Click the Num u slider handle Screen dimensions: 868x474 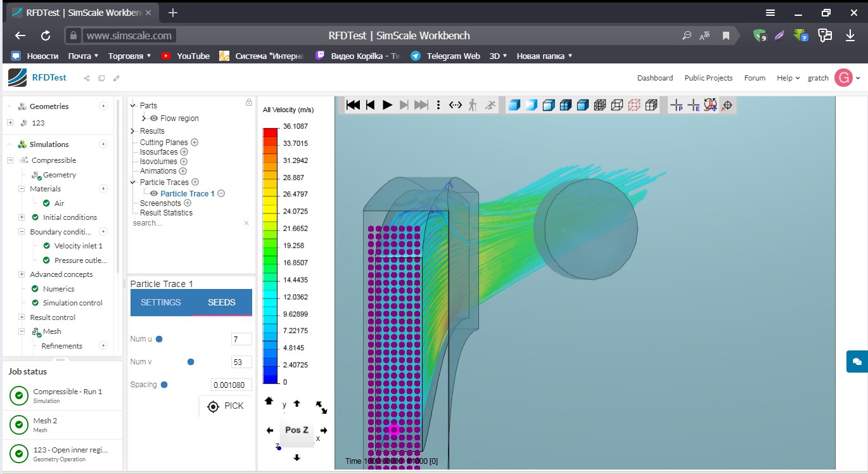click(159, 340)
